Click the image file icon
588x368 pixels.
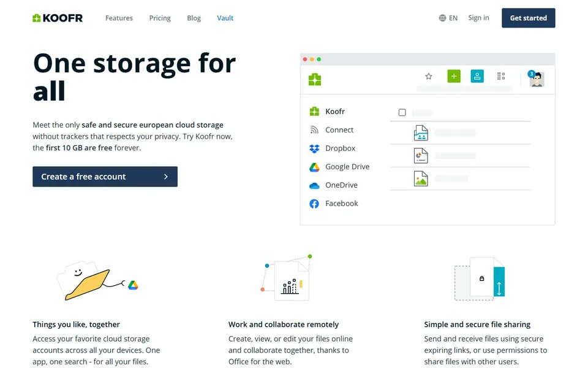pyautogui.click(x=421, y=178)
